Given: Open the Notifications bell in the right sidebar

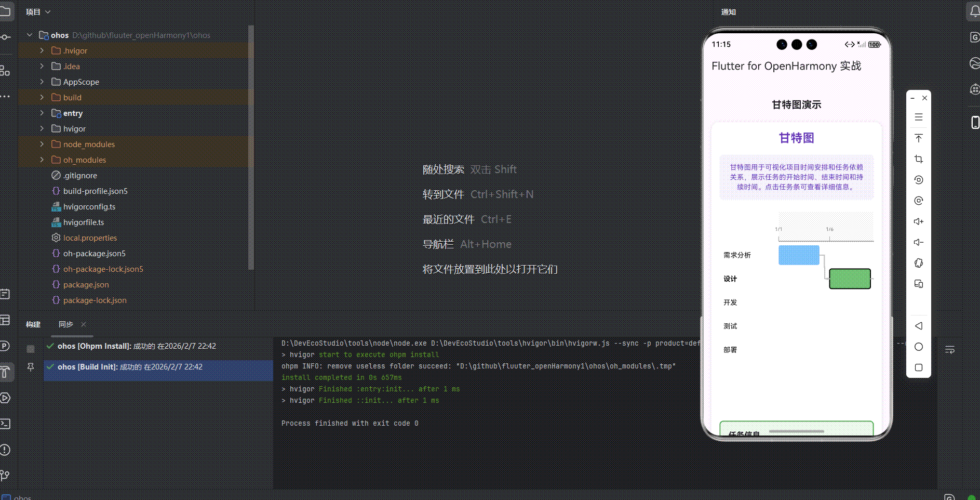Looking at the screenshot, I should (974, 11).
